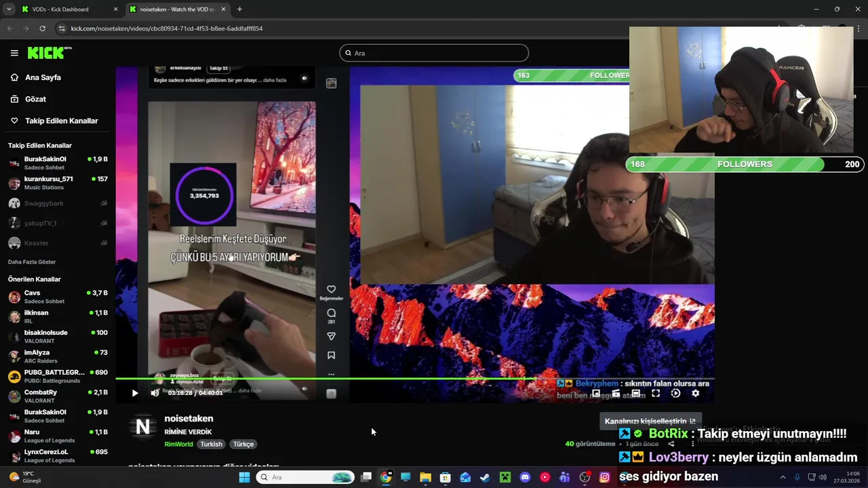This screenshot has height=488, width=868.
Task: Open imAlyza ARC Raiders channel
Action: 58,357
